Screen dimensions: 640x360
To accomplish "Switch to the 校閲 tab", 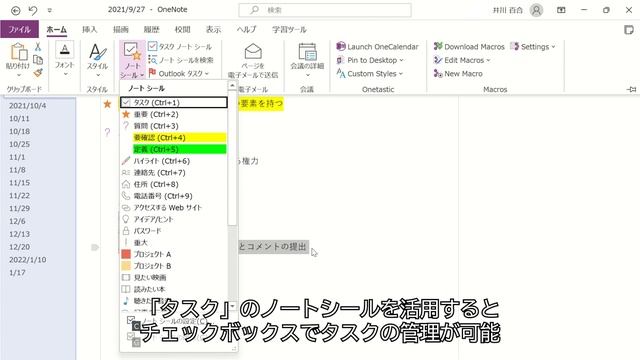I will (x=182, y=29).
